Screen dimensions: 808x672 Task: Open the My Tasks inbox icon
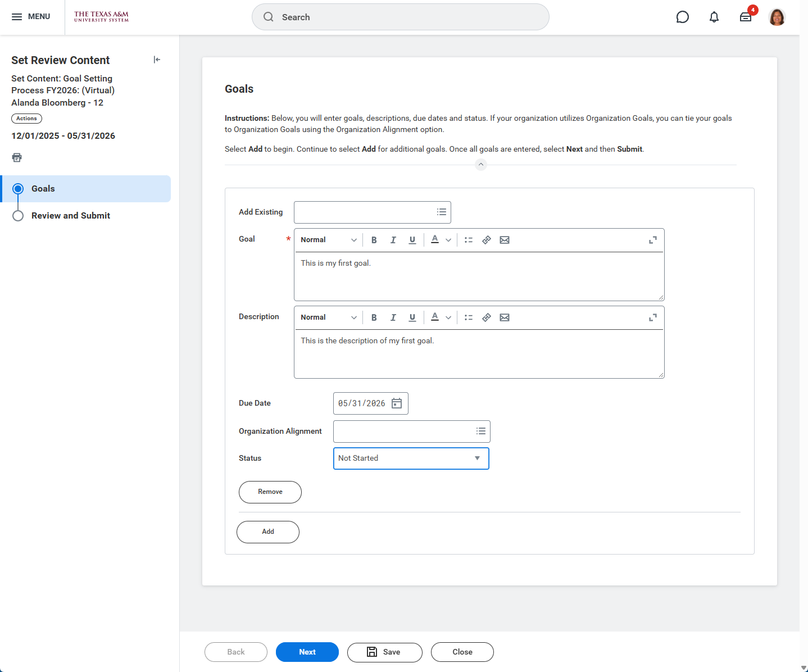click(745, 17)
